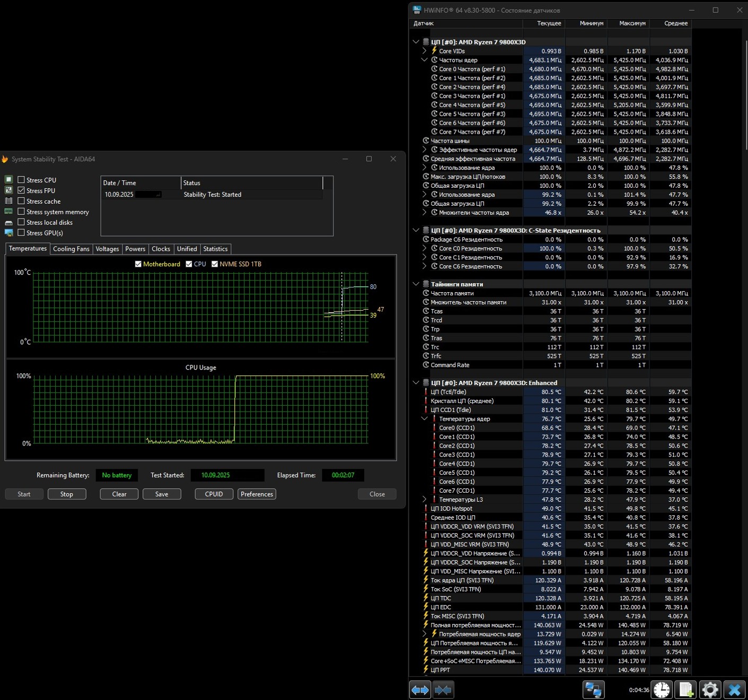Uncheck the NVME SSD 1TB graph checkbox
748x700 pixels.
pos(215,264)
